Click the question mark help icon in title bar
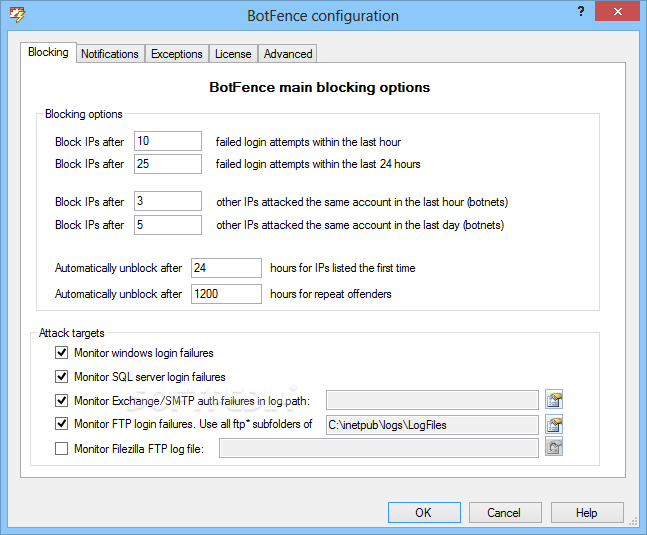 581,11
